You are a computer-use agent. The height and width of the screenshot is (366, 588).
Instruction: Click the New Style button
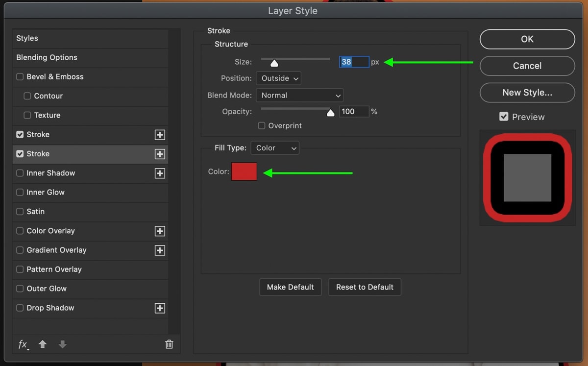point(527,93)
